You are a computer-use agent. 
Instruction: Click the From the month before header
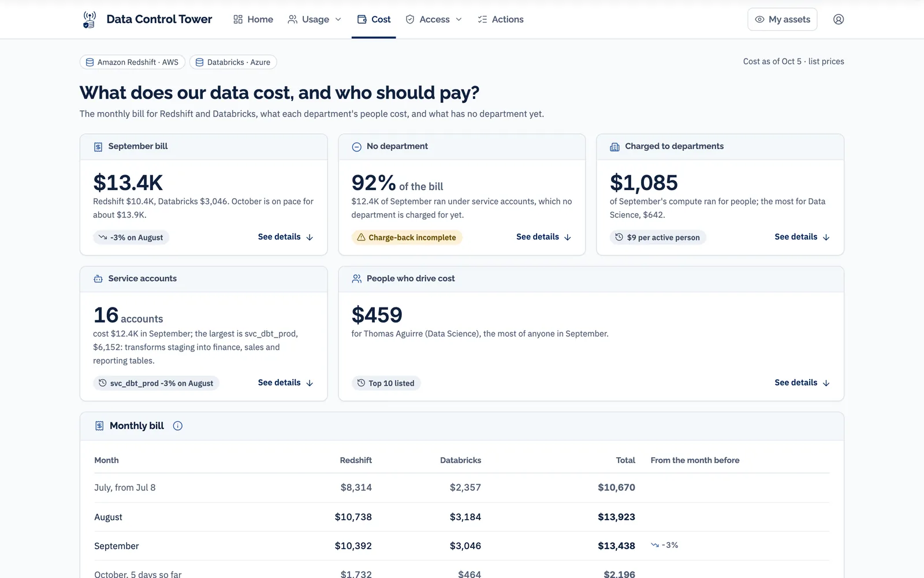coord(695,460)
